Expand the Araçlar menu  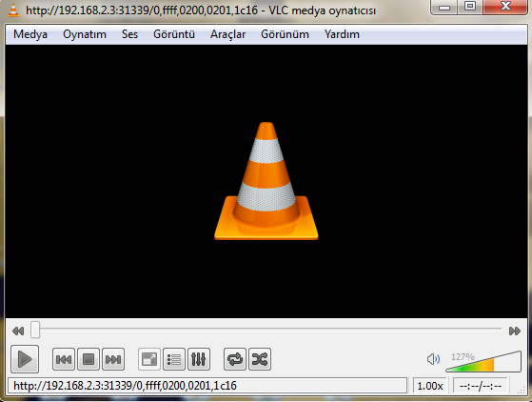[227, 34]
